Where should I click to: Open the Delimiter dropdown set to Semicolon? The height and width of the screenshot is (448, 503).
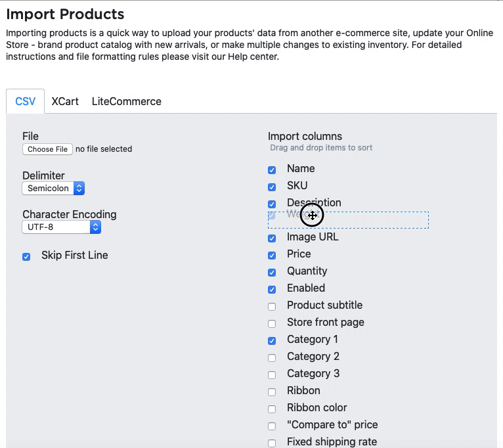[54, 189]
